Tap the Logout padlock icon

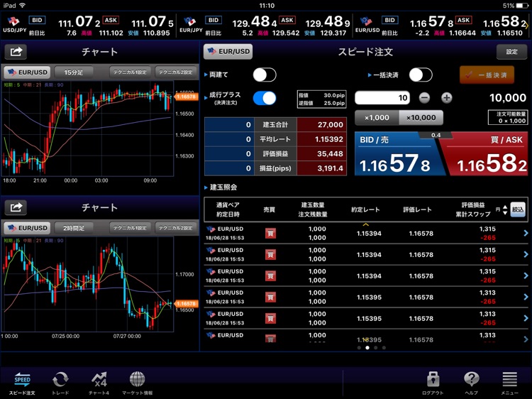[x=433, y=383]
